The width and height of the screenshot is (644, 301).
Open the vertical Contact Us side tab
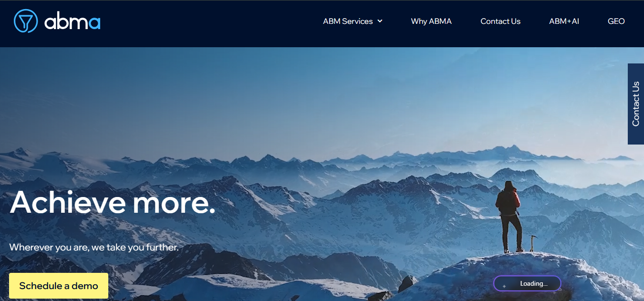[636, 104]
